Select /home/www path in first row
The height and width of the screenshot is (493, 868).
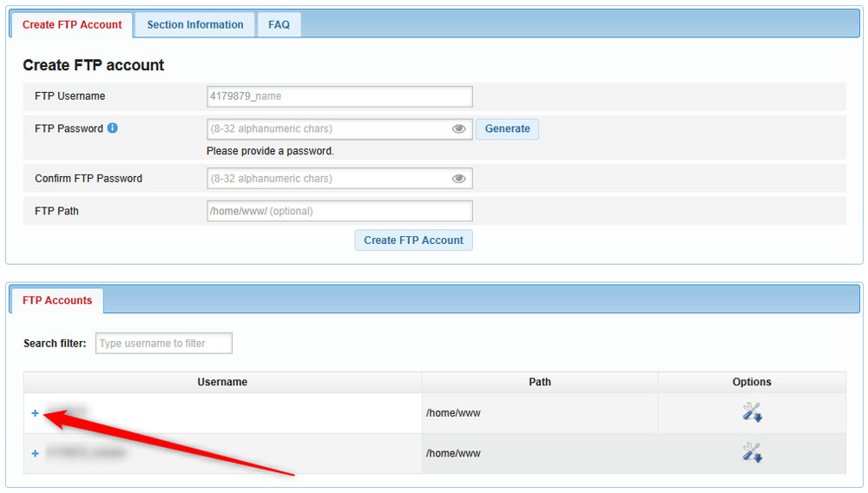click(x=453, y=413)
